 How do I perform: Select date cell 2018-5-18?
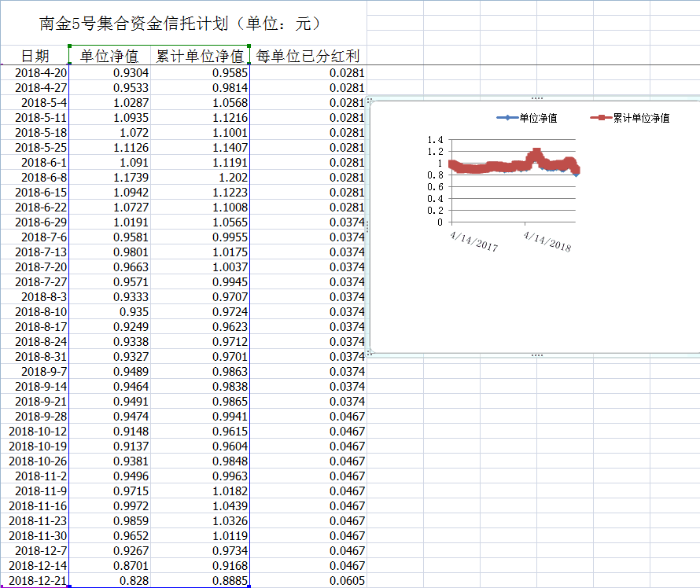click(x=35, y=133)
